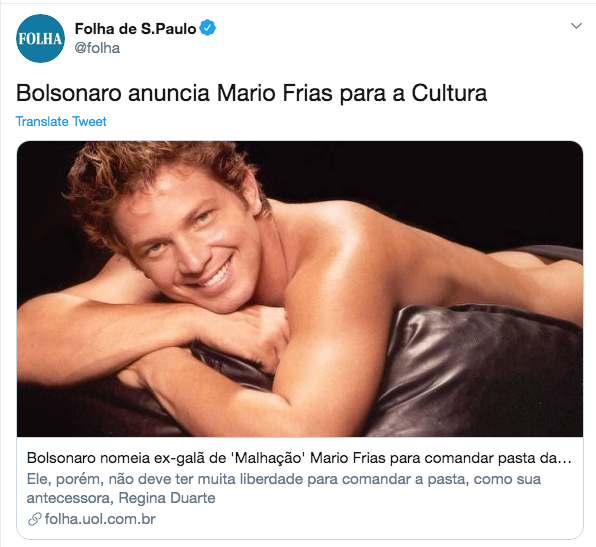The image size is (596, 547).
Task: Click the Translate Tweet link
Action: 61,122
